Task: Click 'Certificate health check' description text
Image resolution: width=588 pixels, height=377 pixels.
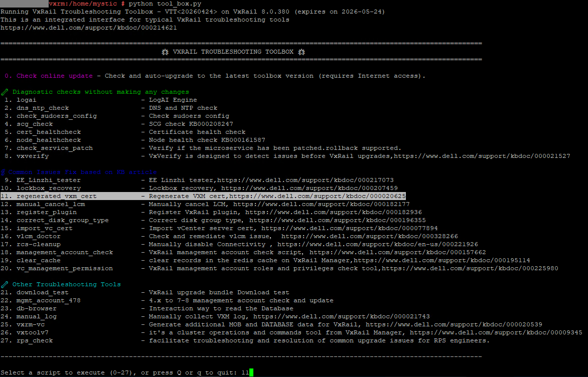Action: [x=197, y=132]
